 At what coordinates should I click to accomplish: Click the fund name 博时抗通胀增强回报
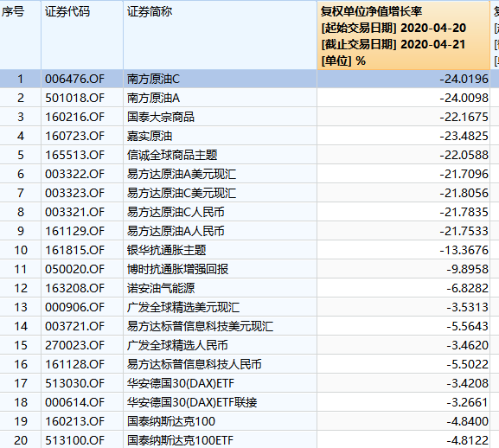(x=177, y=270)
